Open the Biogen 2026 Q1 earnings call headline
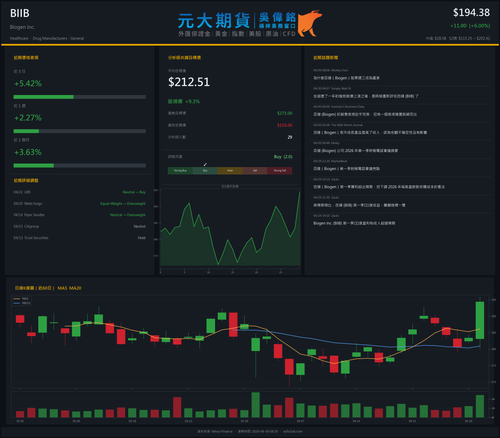This screenshot has height=438, width=500. point(355,151)
